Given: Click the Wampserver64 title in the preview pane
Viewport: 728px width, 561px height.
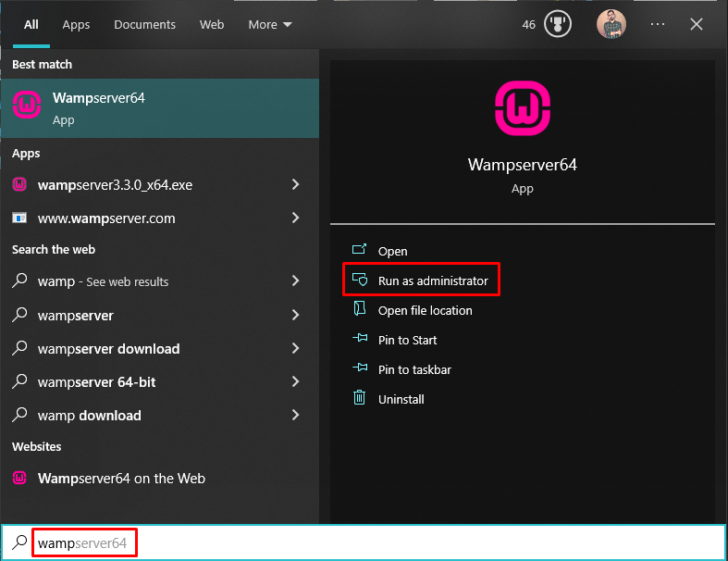Looking at the screenshot, I should tap(523, 165).
